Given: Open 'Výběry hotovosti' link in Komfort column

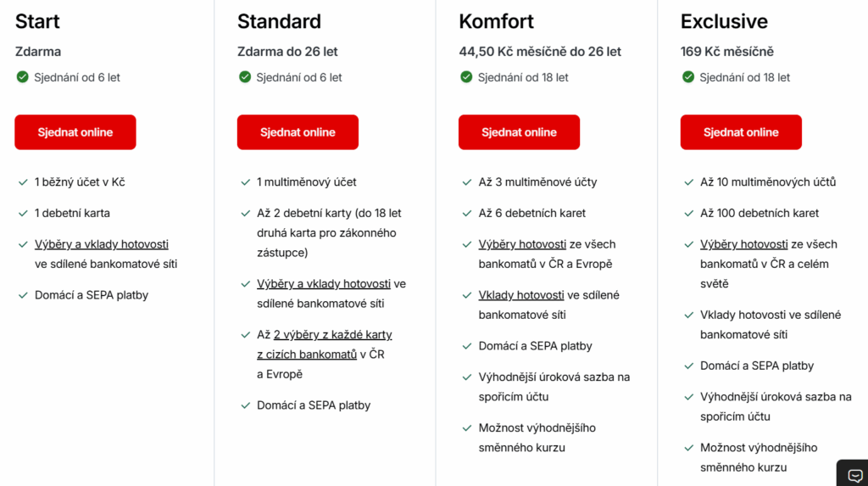Looking at the screenshot, I should pos(521,244).
